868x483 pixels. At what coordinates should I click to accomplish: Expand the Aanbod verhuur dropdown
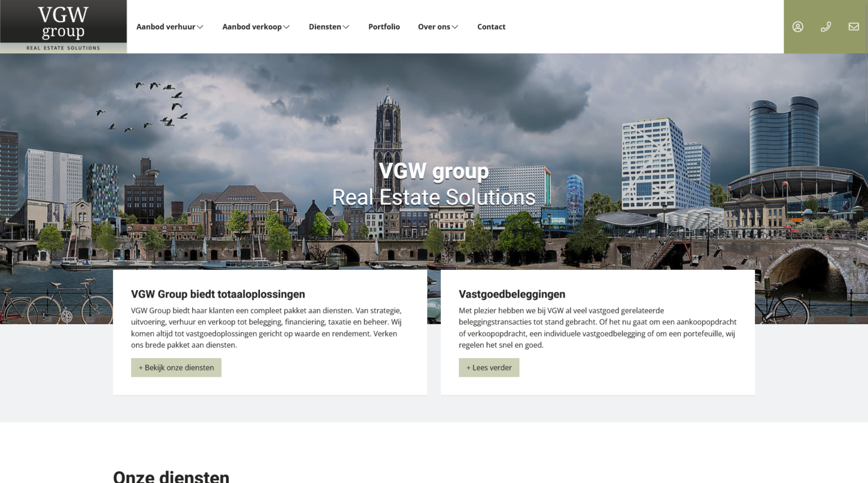click(170, 27)
